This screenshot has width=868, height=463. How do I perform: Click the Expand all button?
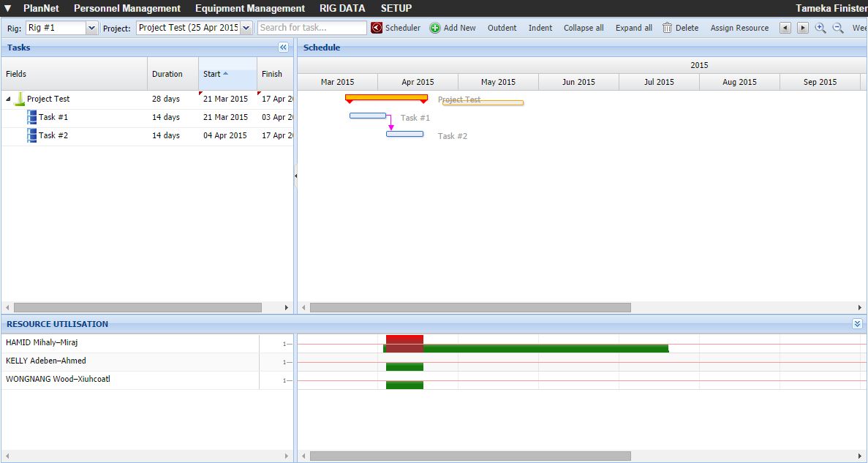633,28
